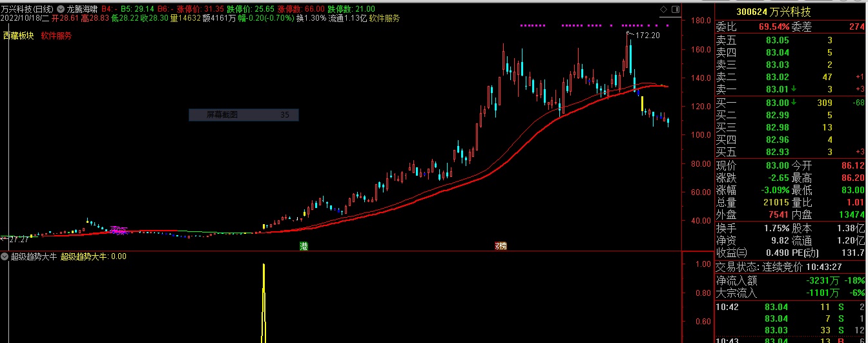Viewport: 868px width, 343px height.
Task: Click the 卖五 ask price 83.05
Action: pyautogui.click(x=777, y=40)
